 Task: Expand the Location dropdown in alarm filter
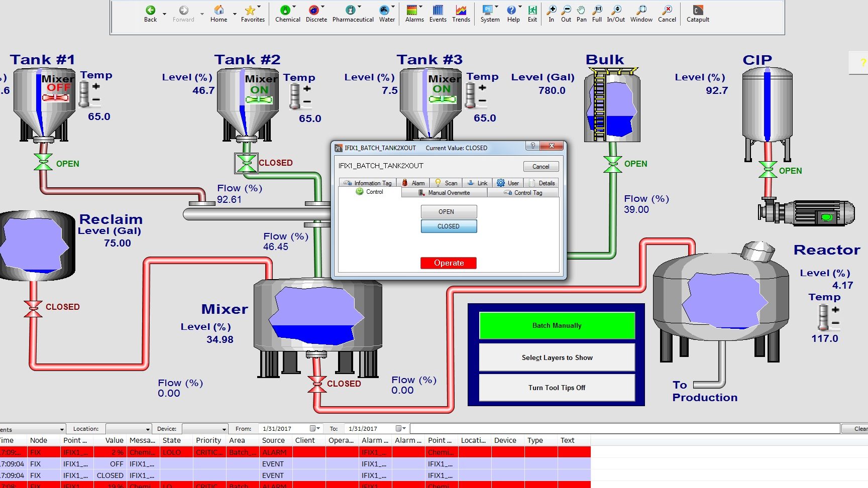coord(148,429)
